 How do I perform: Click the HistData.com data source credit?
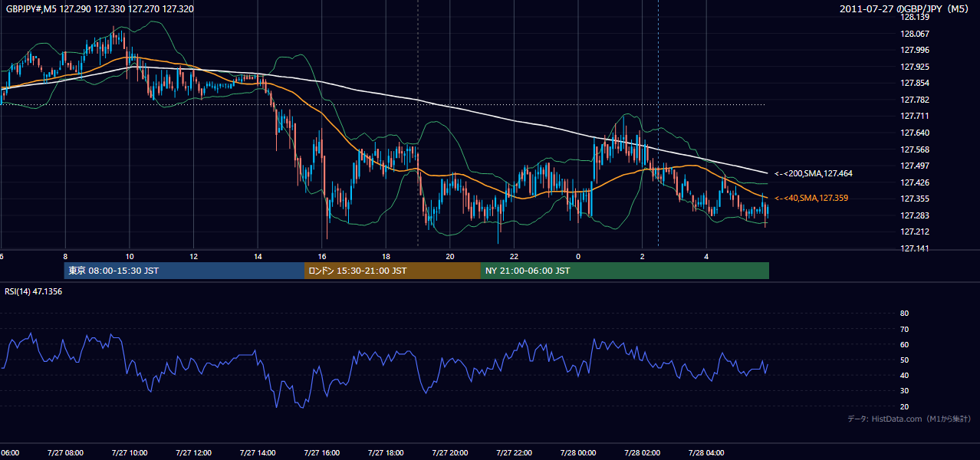(909, 419)
